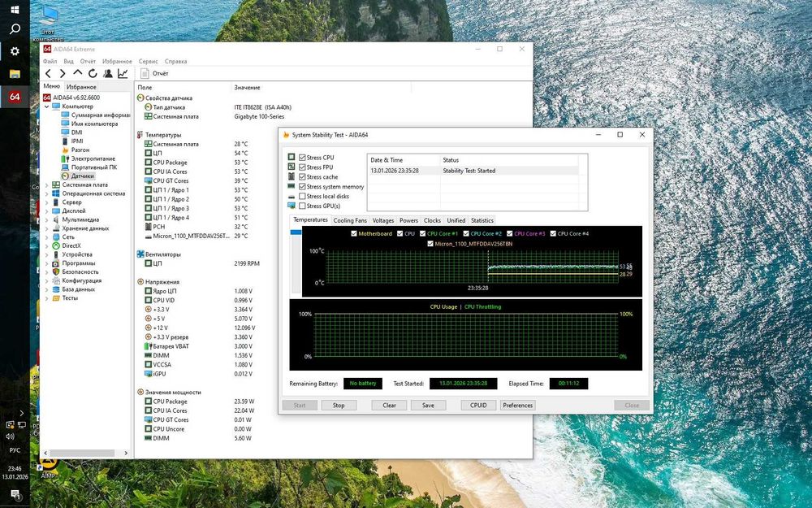Open the Windows Start button
This screenshot has width=812, height=508.
15,9
